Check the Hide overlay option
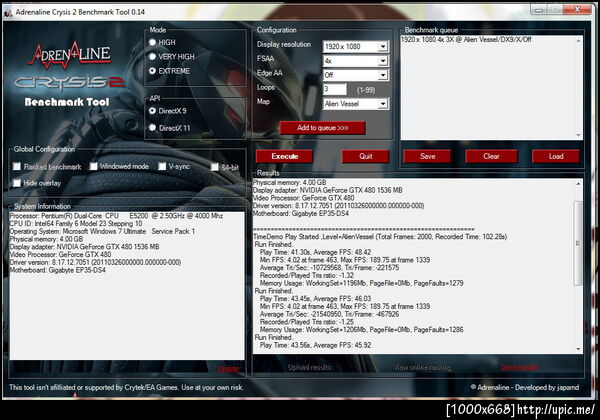Viewport: 600px width, 420px height. tap(16, 183)
